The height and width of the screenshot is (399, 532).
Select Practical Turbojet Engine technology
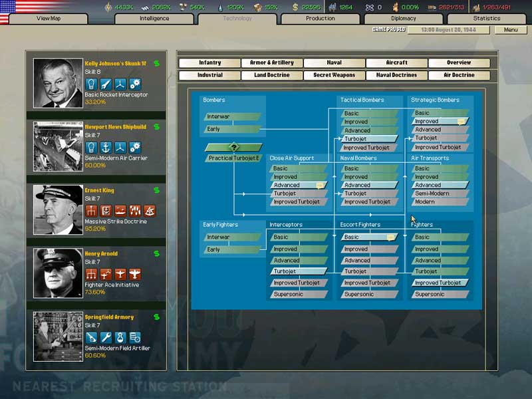tap(234, 158)
